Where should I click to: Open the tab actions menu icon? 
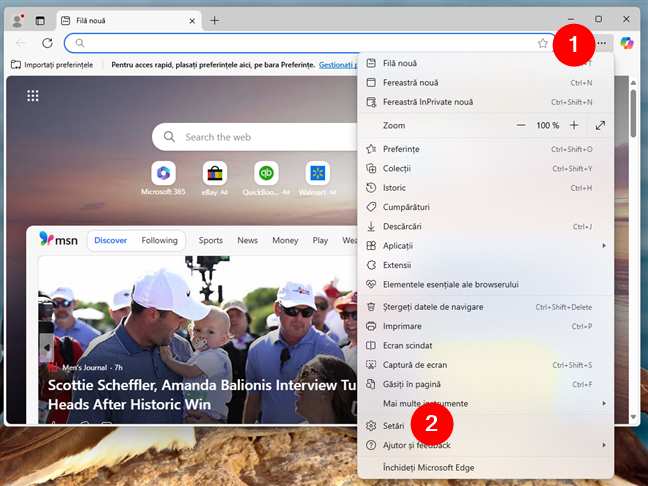coord(40,21)
